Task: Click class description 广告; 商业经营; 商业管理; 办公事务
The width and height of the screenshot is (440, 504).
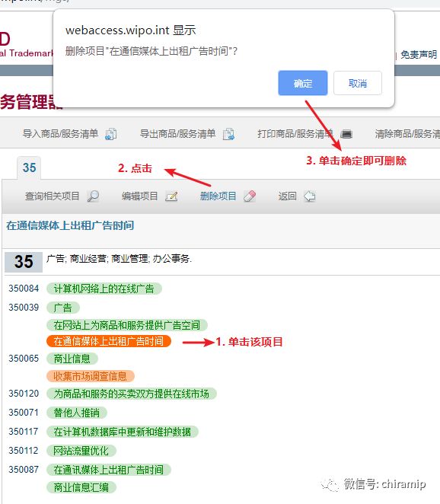Action: (119, 258)
